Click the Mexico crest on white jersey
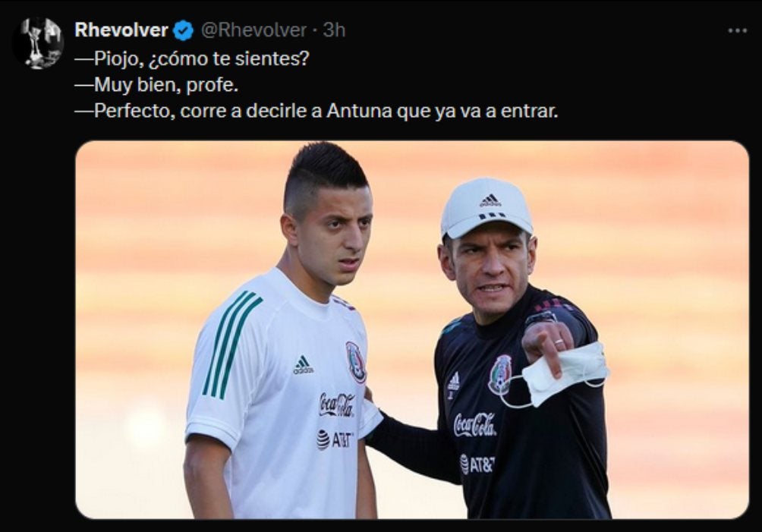Image resolution: width=762 pixels, height=532 pixels. click(356, 362)
